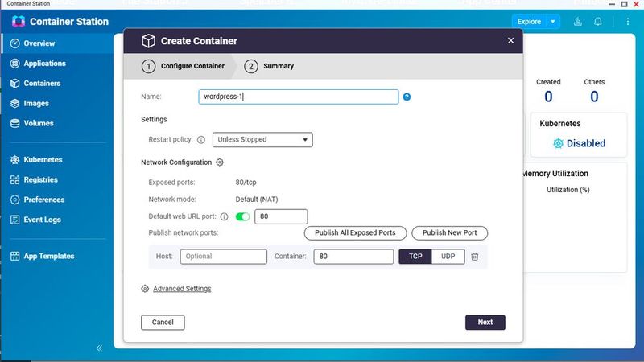Go to Containers in the sidebar
This screenshot has width=644, height=362.
57,84
